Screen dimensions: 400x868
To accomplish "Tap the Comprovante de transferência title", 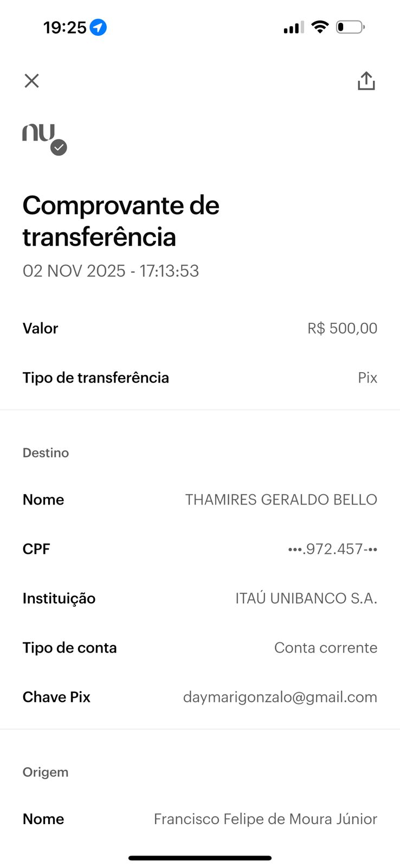I will coord(121,221).
